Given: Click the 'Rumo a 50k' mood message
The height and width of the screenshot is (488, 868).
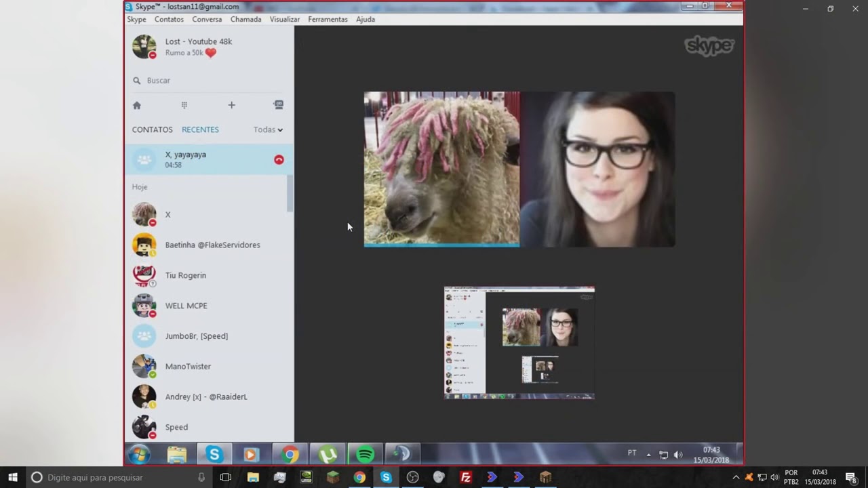Looking at the screenshot, I should (191, 53).
